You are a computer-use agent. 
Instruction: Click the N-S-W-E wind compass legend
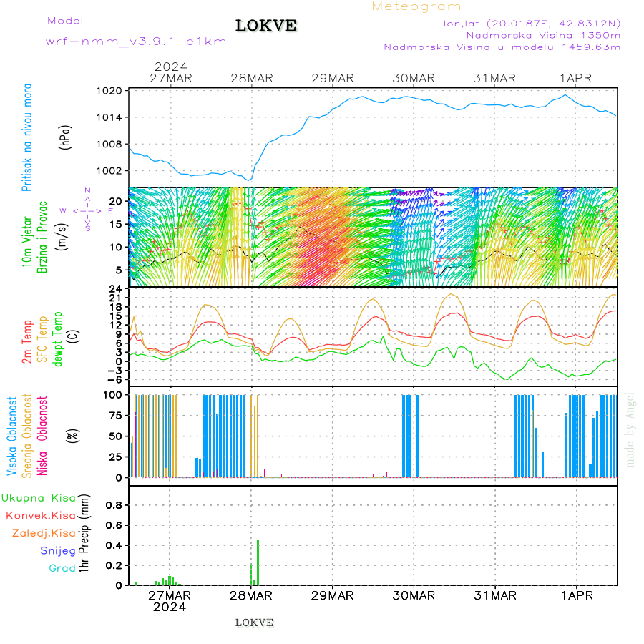coord(87,210)
